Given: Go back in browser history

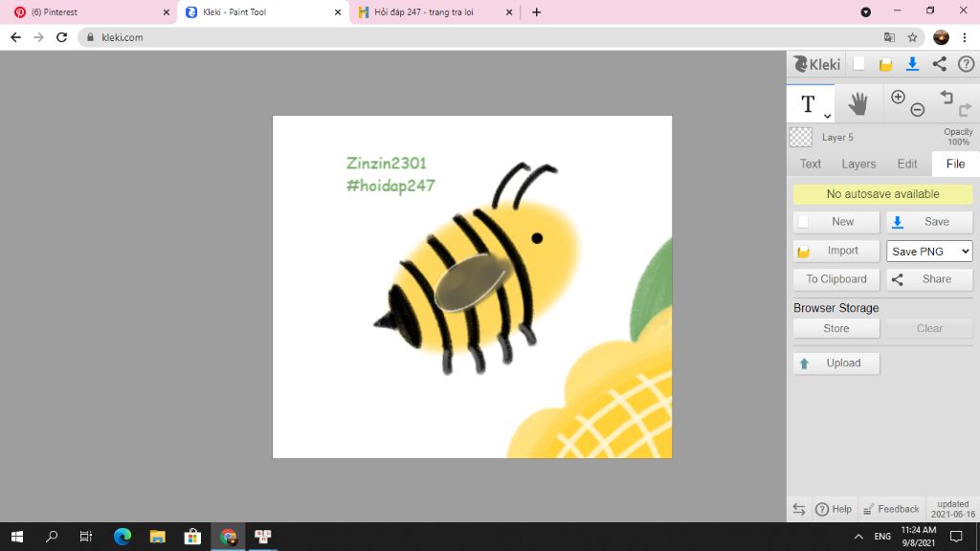Looking at the screenshot, I should coord(15,37).
